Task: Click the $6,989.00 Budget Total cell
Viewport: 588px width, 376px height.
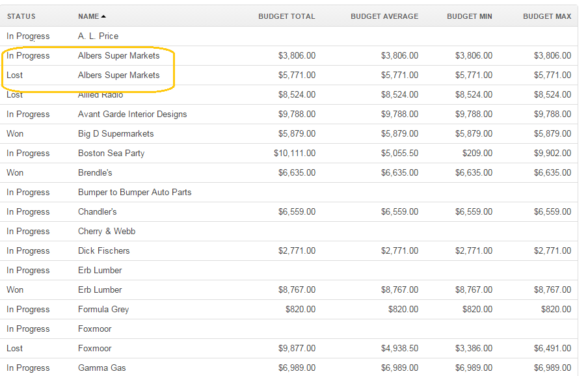Action: click(x=297, y=368)
